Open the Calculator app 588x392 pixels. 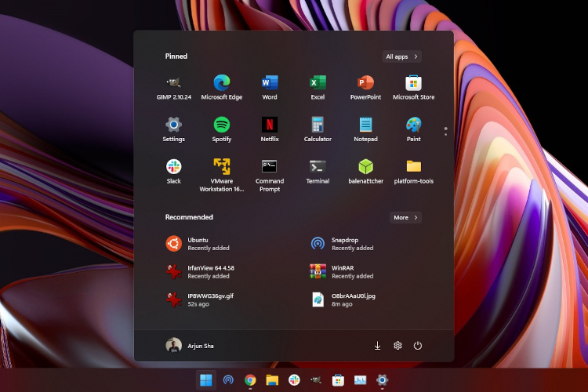318,130
